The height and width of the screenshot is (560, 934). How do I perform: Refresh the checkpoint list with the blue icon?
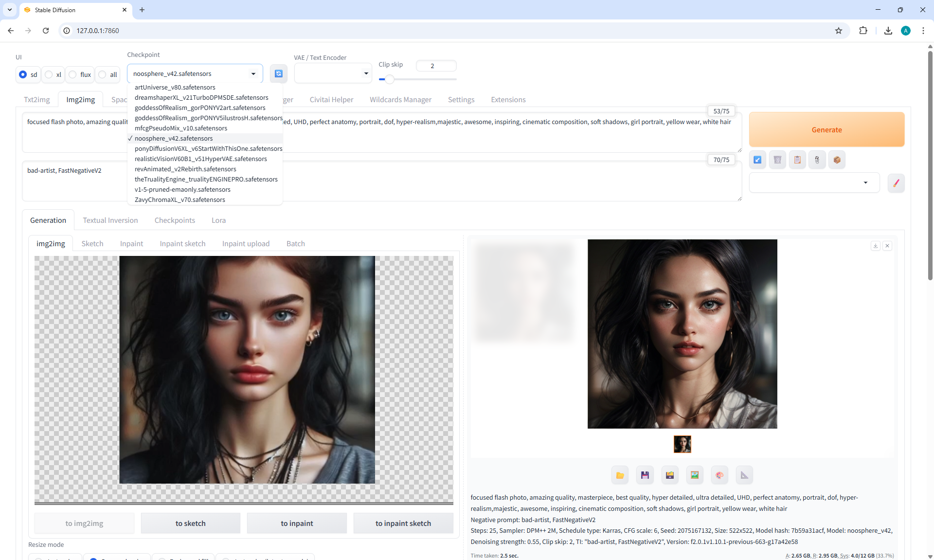tap(278, 73)
